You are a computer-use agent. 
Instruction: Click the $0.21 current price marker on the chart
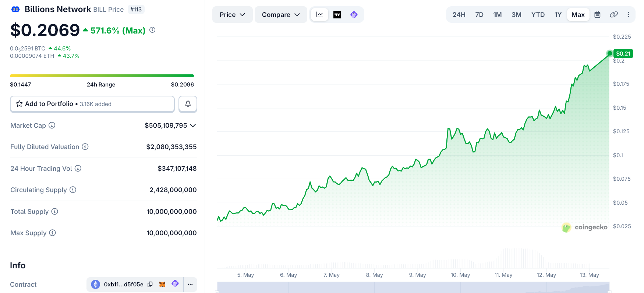pyautogui.click(x=623, y=53)
